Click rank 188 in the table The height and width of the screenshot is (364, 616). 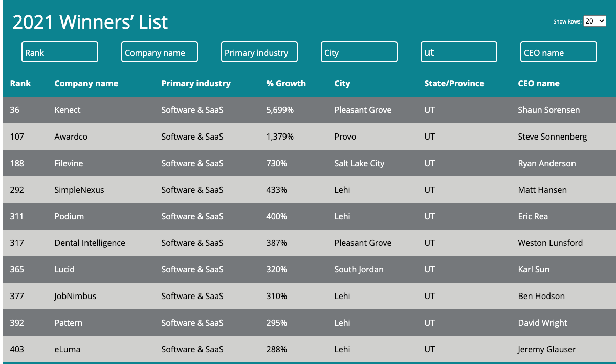click(17, 163)
